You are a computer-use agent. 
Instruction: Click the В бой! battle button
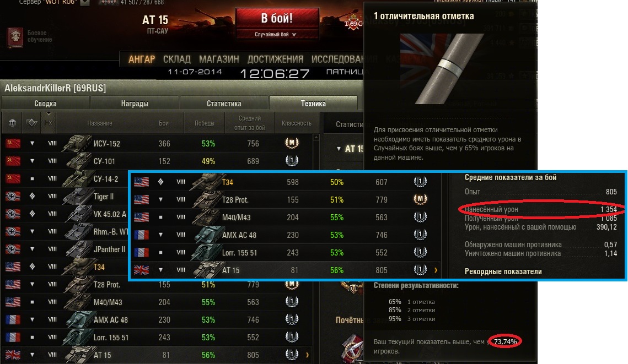[277, 18]
